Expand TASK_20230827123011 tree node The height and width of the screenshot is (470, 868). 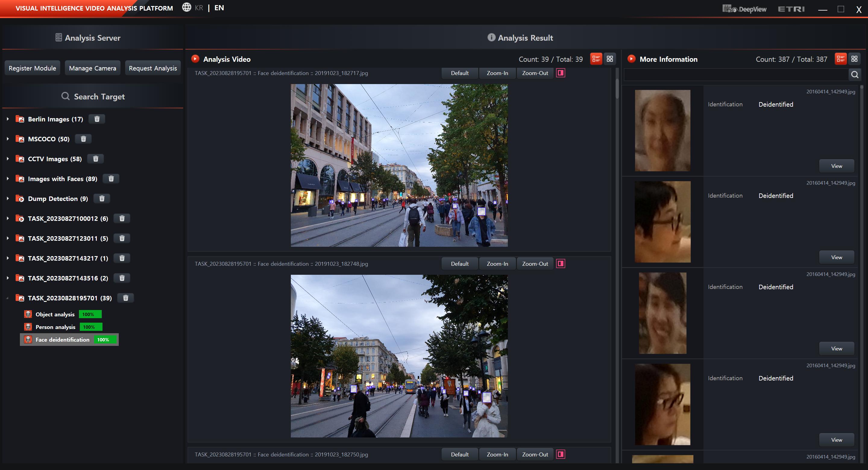point(8,238)
